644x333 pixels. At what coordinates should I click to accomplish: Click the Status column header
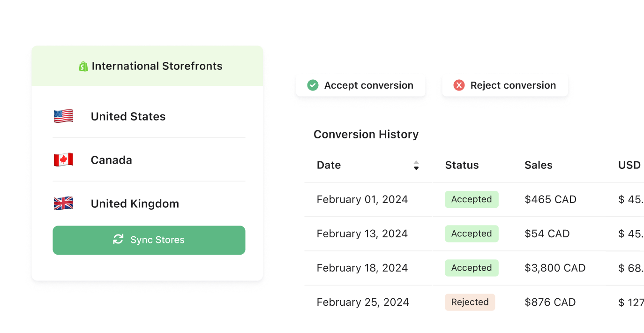coord(462,165)
